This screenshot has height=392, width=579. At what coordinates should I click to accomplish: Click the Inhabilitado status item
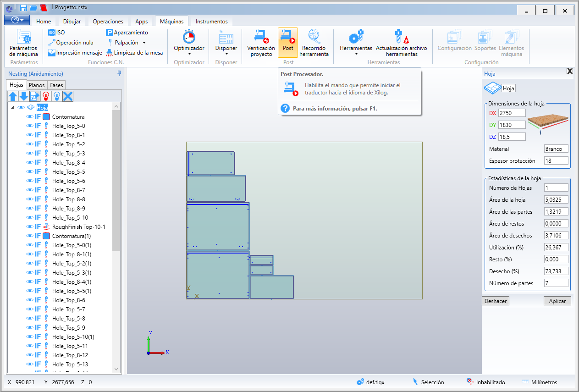pos(485,382)
